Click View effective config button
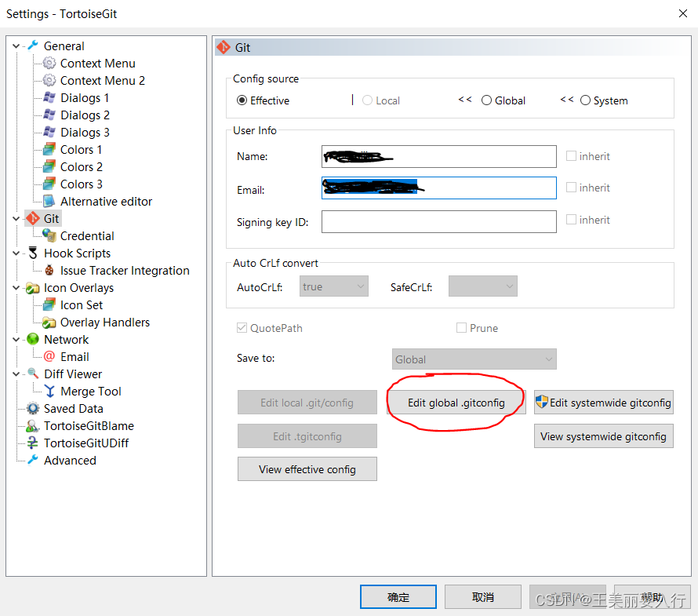 (307, 469)
